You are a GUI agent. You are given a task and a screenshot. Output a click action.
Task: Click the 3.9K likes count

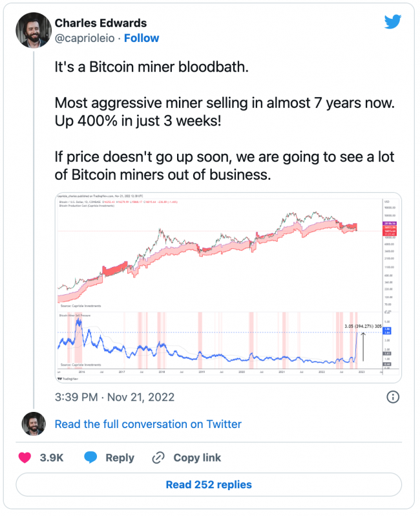(x=52, y=458)
